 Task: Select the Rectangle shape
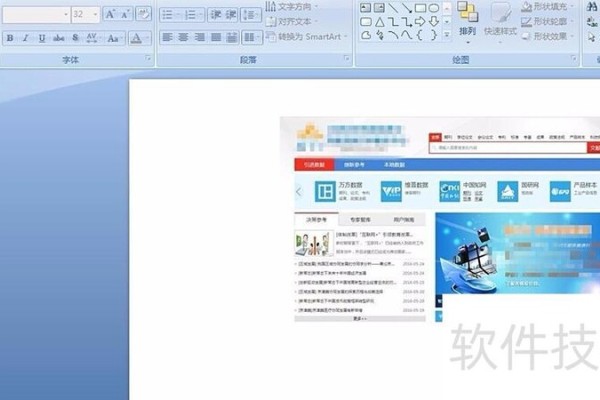[x=420, y=8]
